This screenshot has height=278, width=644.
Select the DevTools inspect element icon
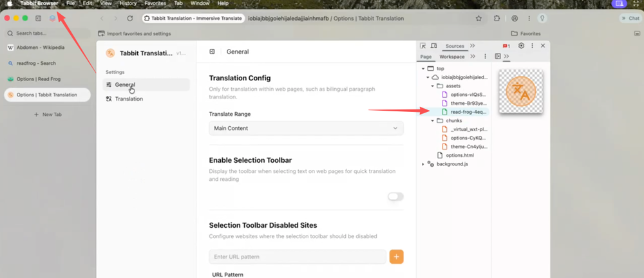coord(423,46)
